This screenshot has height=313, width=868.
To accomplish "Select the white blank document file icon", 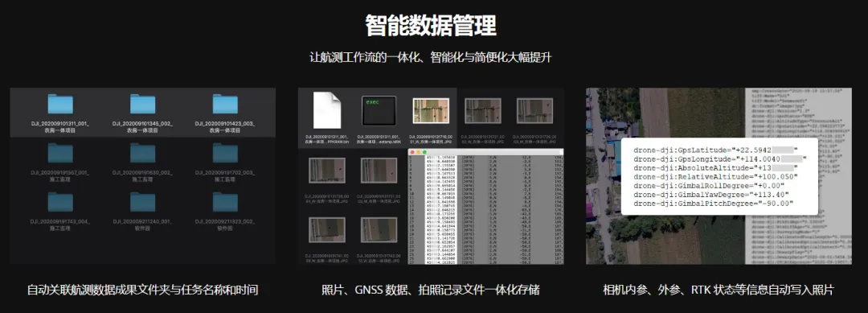I will (326, 110).
